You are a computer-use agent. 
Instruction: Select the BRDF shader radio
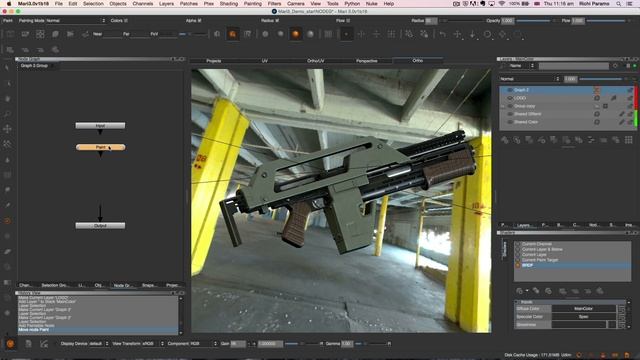pyautogui.click(x=518, y=265)
